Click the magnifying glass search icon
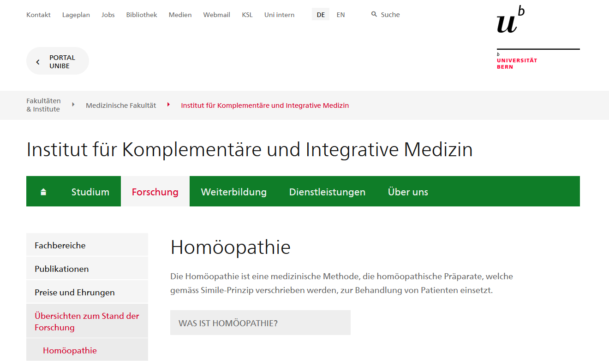Viewport: 609px width, 364px height. [374, 14]
